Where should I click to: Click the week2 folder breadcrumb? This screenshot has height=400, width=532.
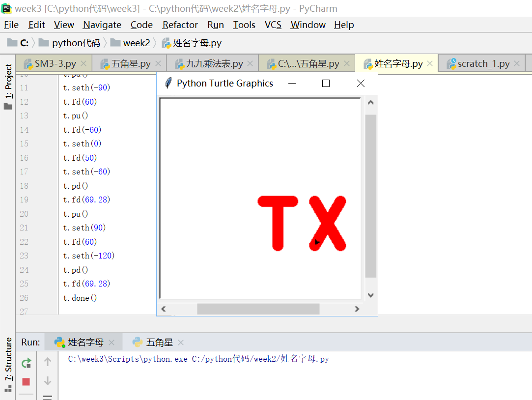click(130, 43)
